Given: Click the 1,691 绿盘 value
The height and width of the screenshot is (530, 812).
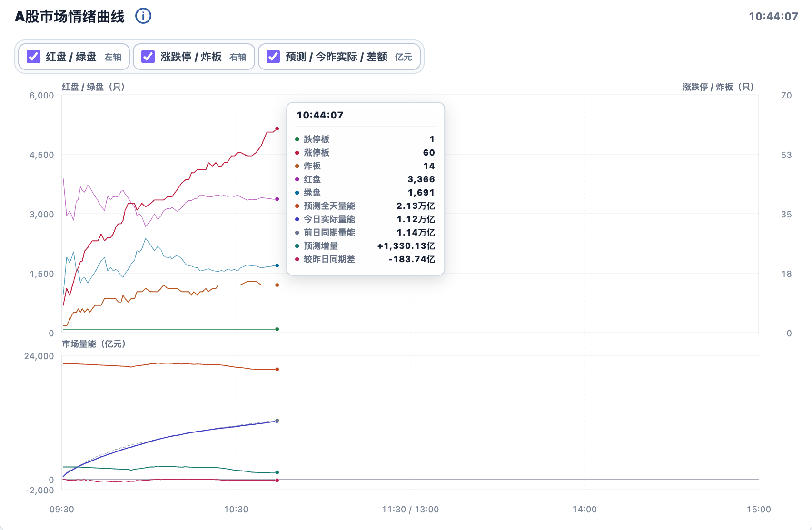Looking at the screenshot, I should pyautogui.click(x=421, y=193).
